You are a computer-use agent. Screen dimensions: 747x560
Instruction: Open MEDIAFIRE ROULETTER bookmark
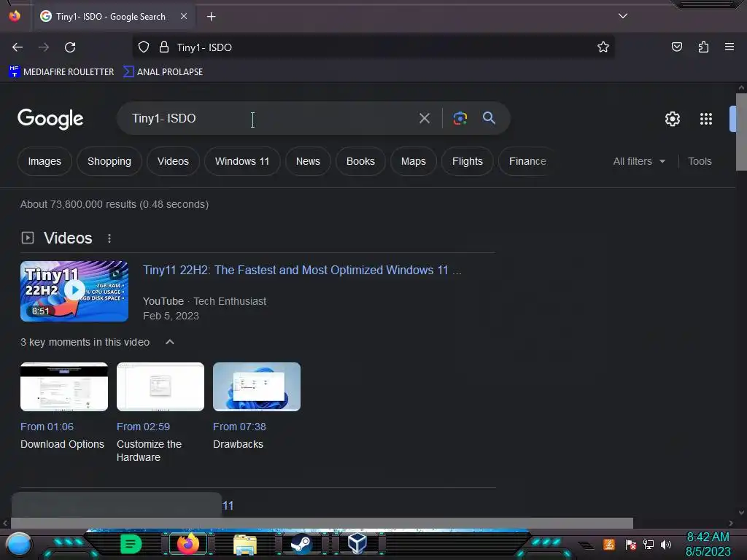click(61, 72)
